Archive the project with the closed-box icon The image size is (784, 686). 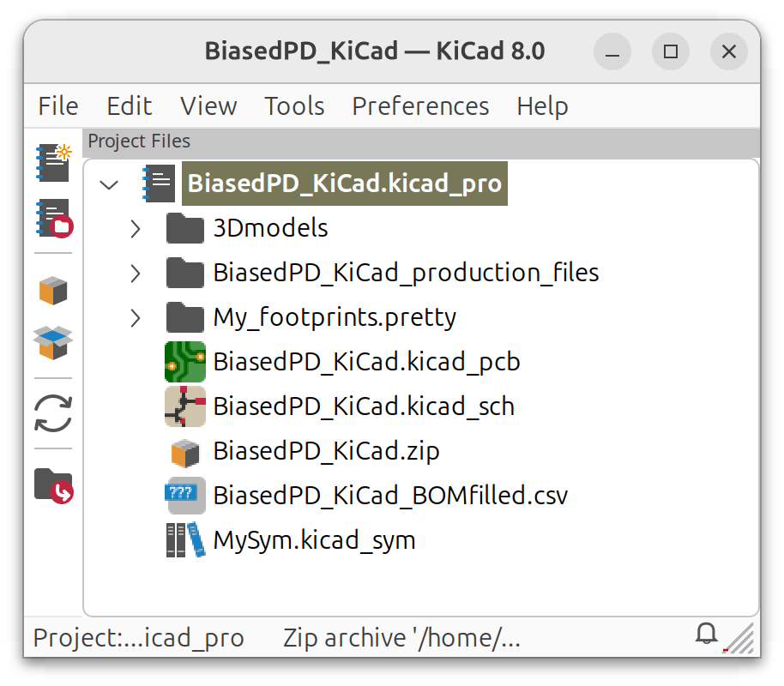pyautogui.click(x=52, y=291)
